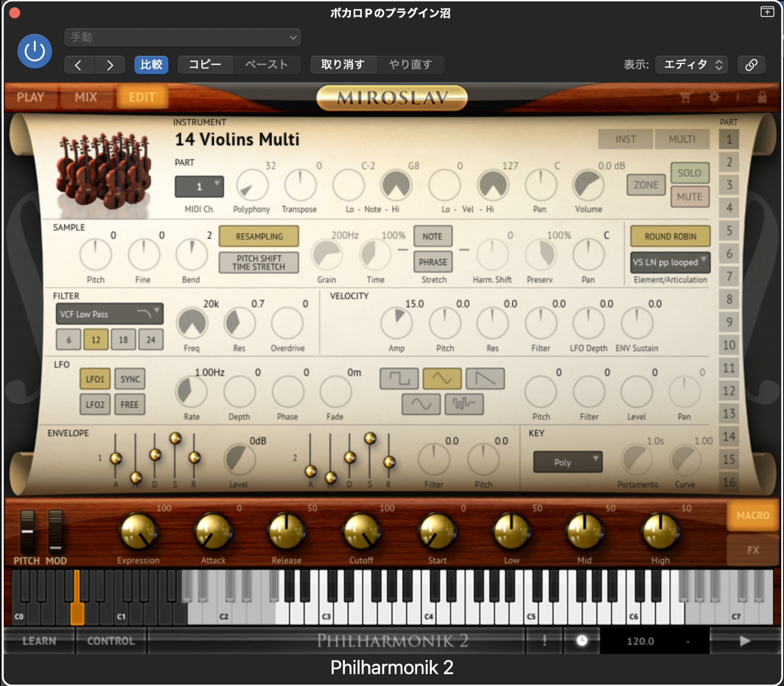
Task: Select the 24 dB filter slope
Action: click(x=151, y=340)
